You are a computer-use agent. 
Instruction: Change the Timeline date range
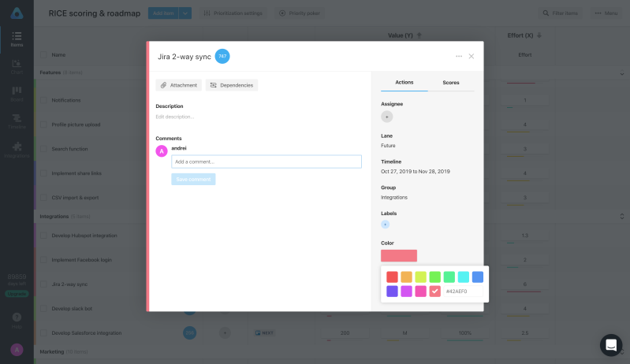[x=416, y=172]
